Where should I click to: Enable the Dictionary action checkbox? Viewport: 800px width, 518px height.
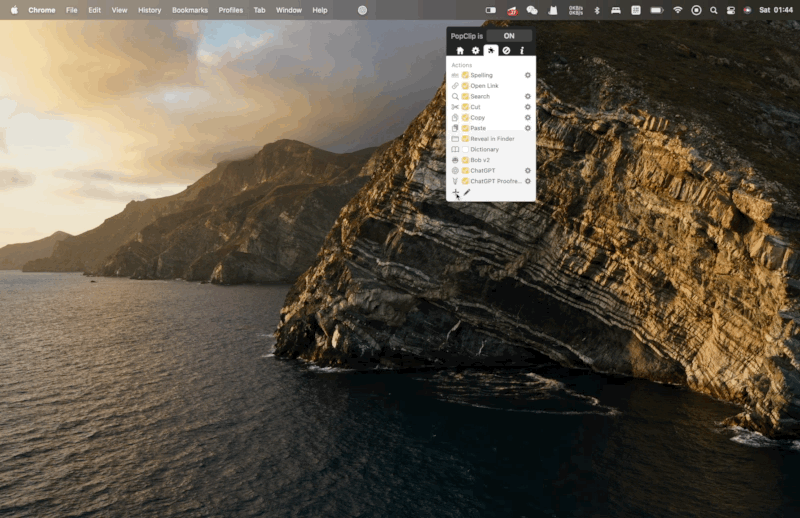(465, 149)
